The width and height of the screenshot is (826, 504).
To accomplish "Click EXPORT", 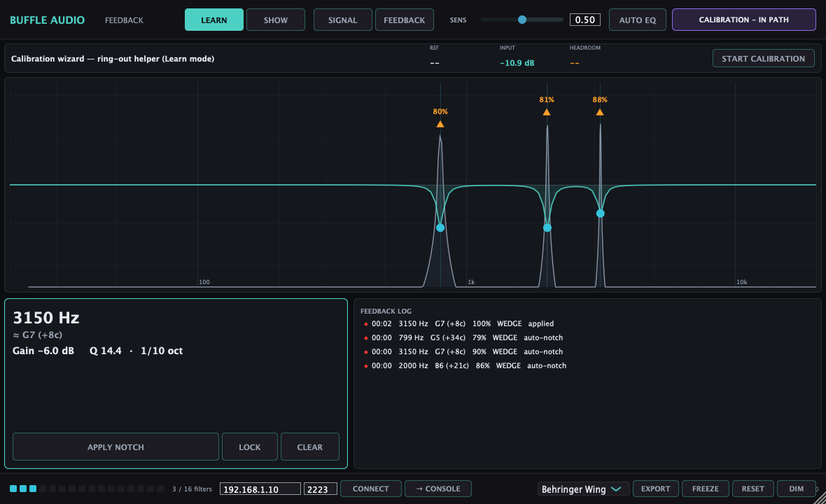I will click(655, 489).
